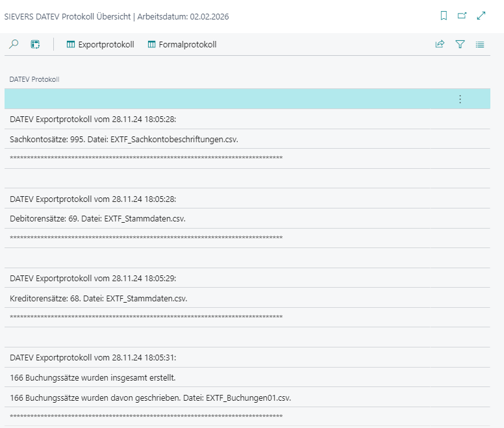Open the search magnifier icon
This screenshot has width=504, height=428.
coord(14,45)
